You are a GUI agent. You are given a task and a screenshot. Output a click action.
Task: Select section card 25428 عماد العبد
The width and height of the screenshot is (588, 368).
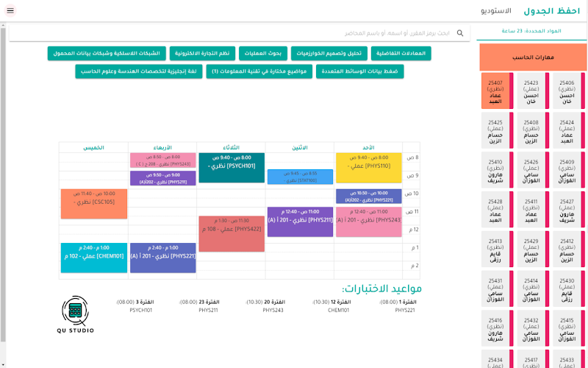pos(498,210)
